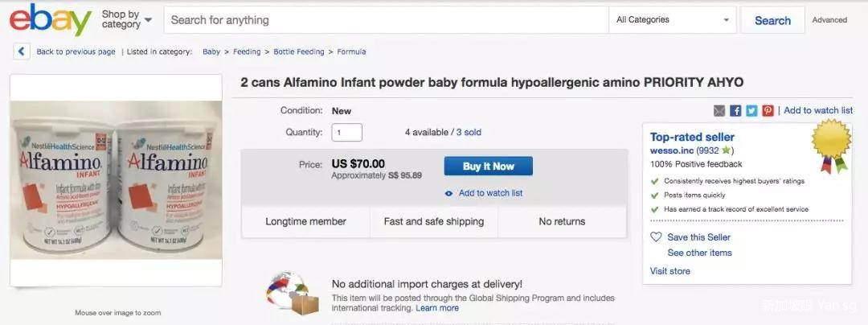Click the eye icon beside Add to watch list
Screen dimensions: 868x325
448,193
